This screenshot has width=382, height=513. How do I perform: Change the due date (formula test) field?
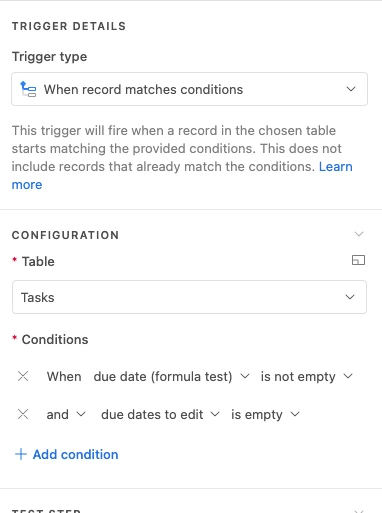click(171, 377)
